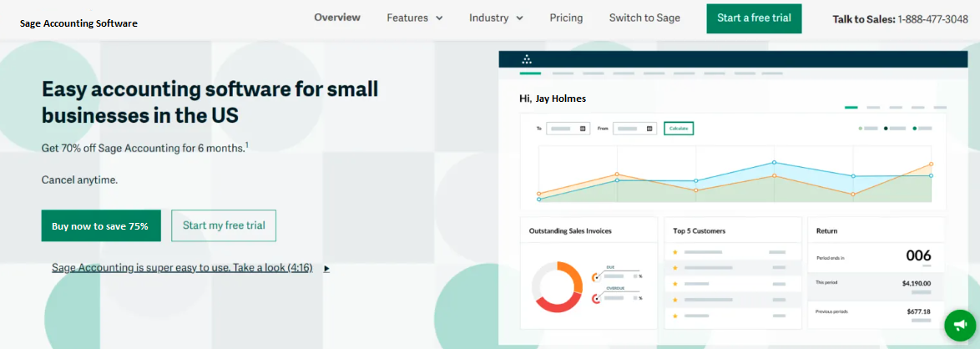Click first star in Top 5 Customers
980x349 pixels.
click(675, 252)
